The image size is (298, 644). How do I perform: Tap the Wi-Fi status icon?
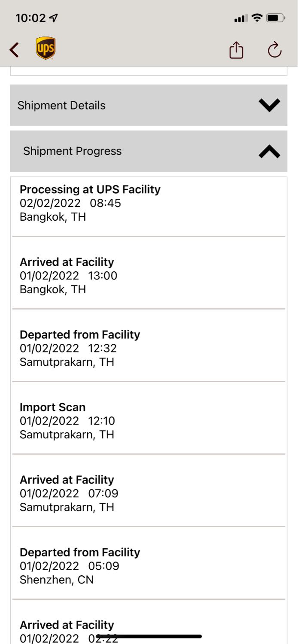257,18
